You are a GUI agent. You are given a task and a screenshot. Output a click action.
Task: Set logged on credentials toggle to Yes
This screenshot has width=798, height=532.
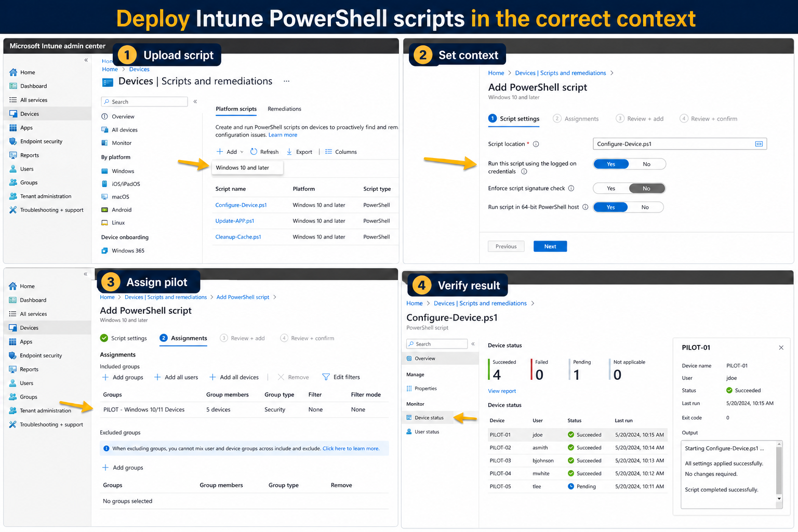coord(611,164)
